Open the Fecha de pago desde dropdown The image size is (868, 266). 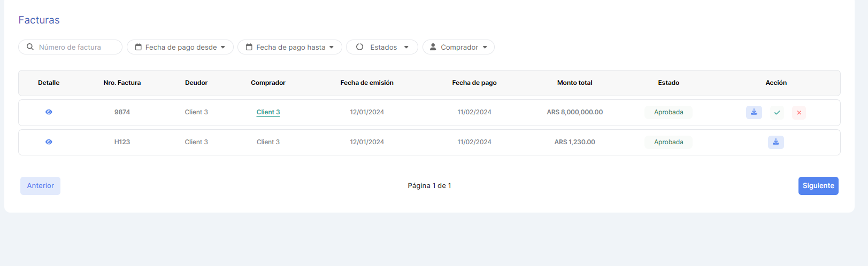pos(180,47)
